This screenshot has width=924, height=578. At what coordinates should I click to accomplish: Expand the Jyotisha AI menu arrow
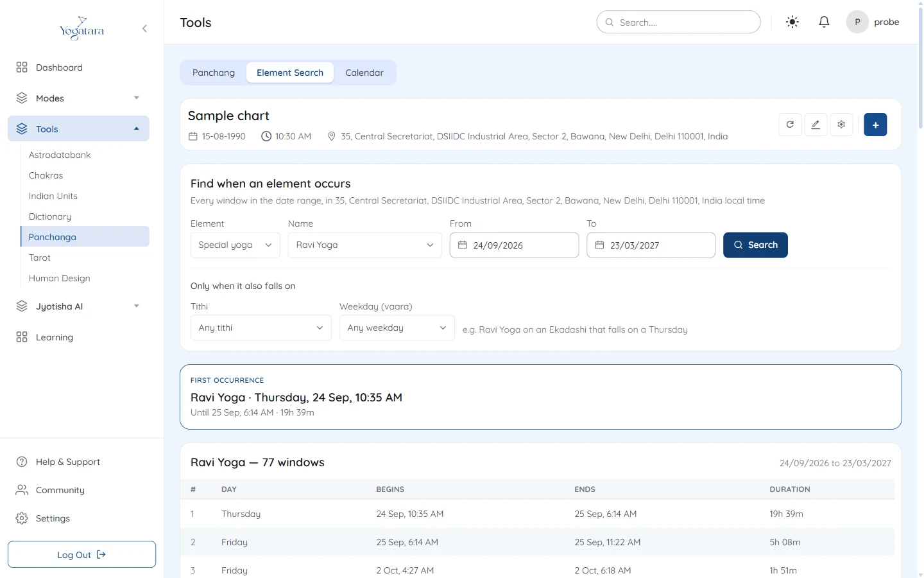[137, 306]
